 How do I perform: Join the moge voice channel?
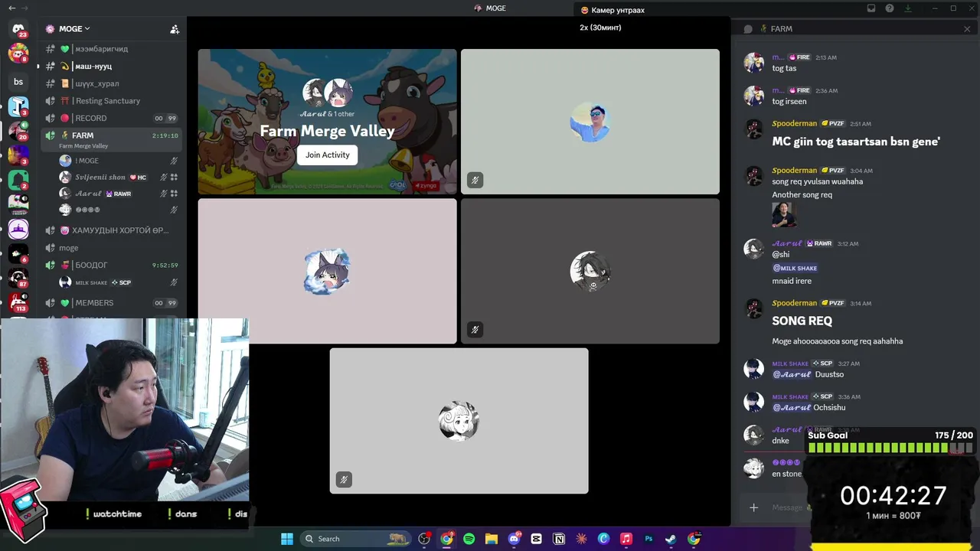[112, 248]
